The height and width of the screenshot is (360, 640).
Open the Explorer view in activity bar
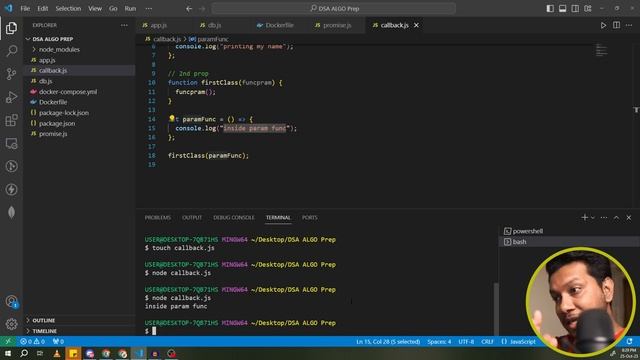click(11, 28)
